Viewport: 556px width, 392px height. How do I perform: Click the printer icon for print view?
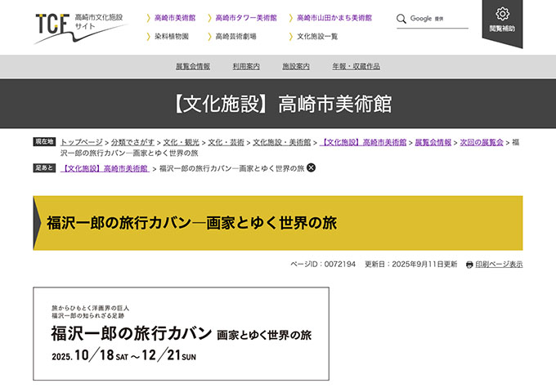click(469, 265)
